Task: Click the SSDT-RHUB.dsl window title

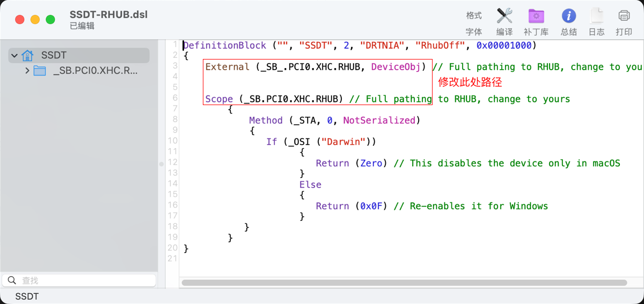Action: click(x=108, y=14)
